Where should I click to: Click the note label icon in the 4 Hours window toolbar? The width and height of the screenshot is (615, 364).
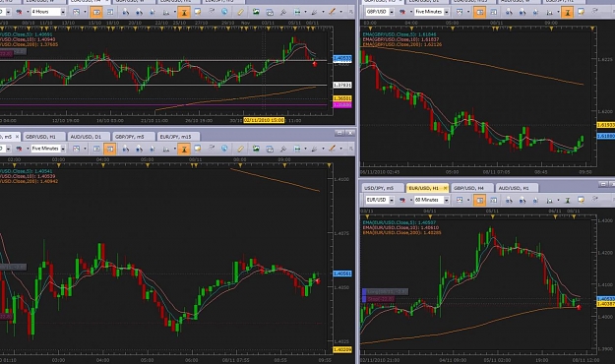198,12
